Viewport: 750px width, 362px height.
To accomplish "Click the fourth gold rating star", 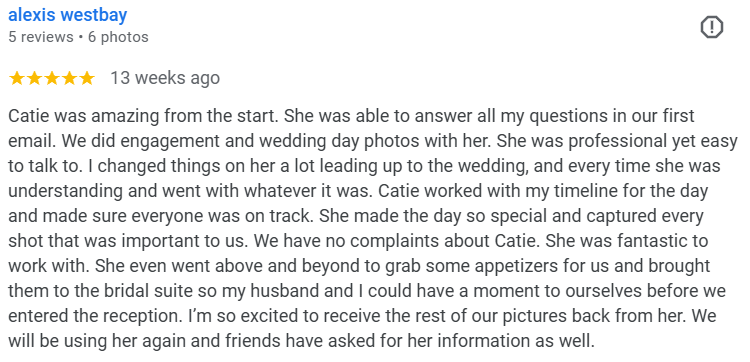I will coord(69,78).
